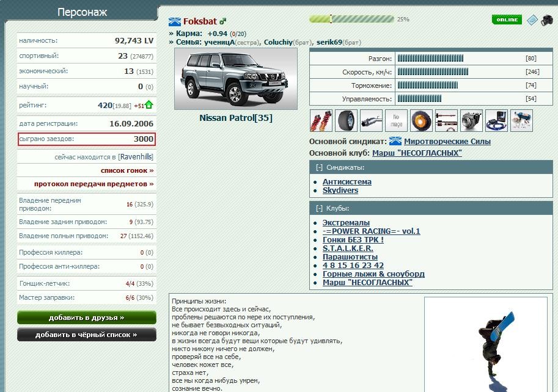Click the red coilover suspension upgrade icon
558x392 pixels.
click(321, 121)
